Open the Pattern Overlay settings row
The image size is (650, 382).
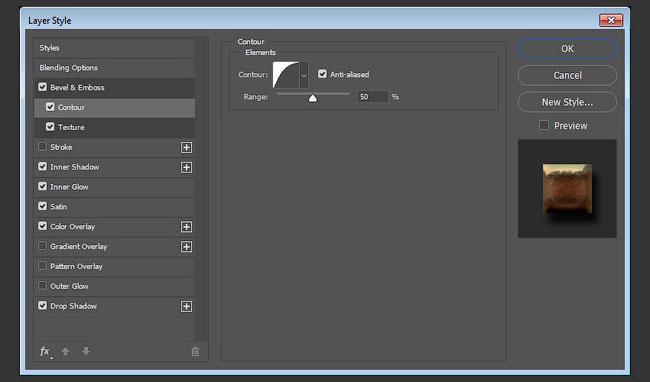tap(114, 266)
